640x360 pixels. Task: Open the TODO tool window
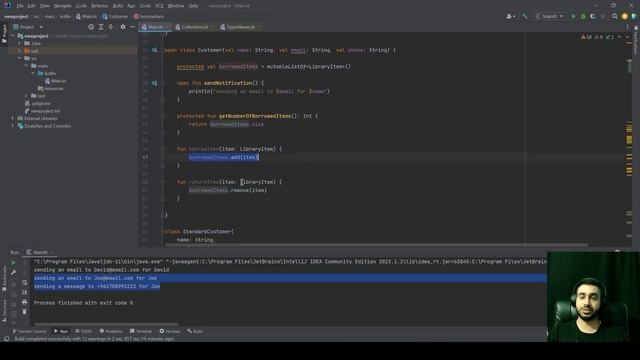point(84,331)
